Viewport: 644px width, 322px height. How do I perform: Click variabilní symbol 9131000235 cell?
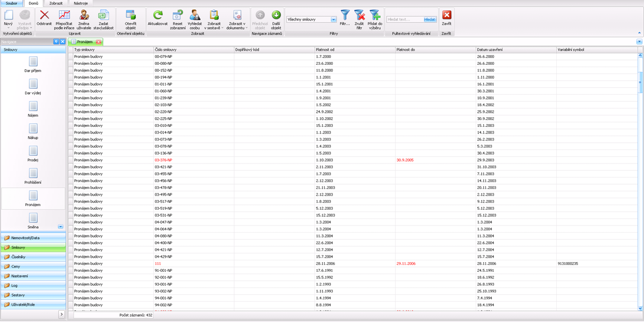pos(597,263)
